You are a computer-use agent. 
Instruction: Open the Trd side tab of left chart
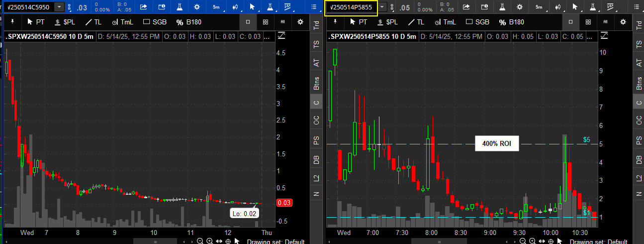pyautogui.click(x=316, y=25)
